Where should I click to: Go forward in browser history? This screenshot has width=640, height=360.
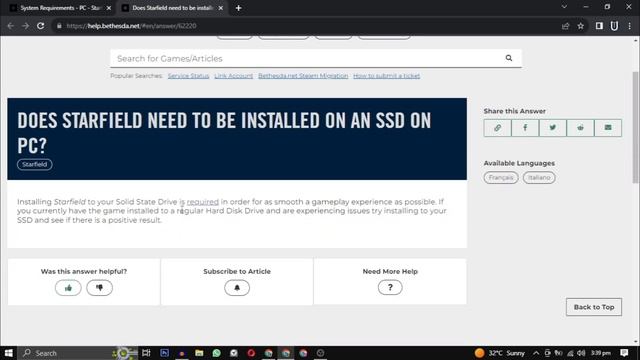[x=25, y=26]
